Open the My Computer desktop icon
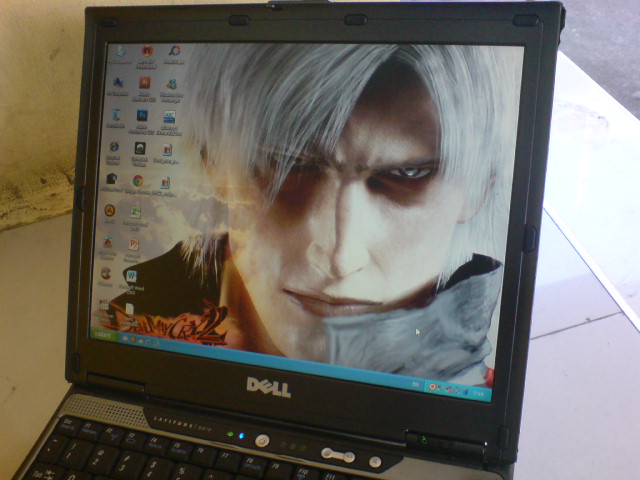This screenshot has height=480, width=640. (x=117, y=83)
